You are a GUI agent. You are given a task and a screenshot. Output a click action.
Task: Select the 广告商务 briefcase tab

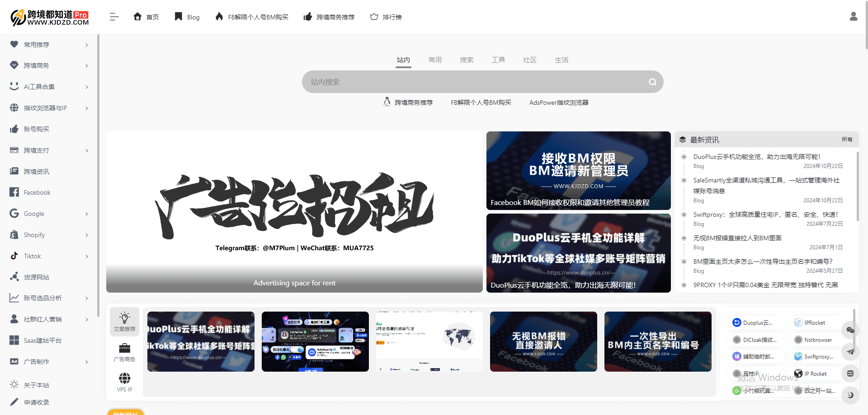pyautogui.click(x=125, y=353)
